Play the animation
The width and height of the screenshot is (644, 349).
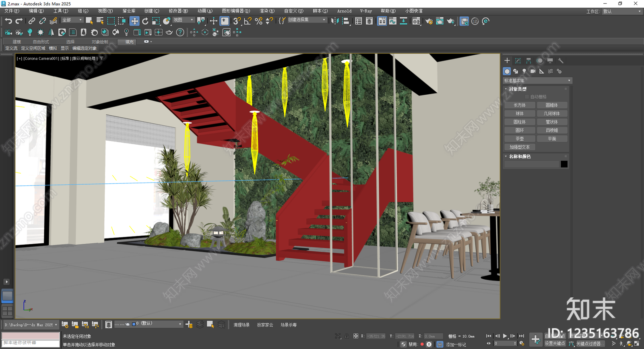pyautogui.click(x=505, y=336)
